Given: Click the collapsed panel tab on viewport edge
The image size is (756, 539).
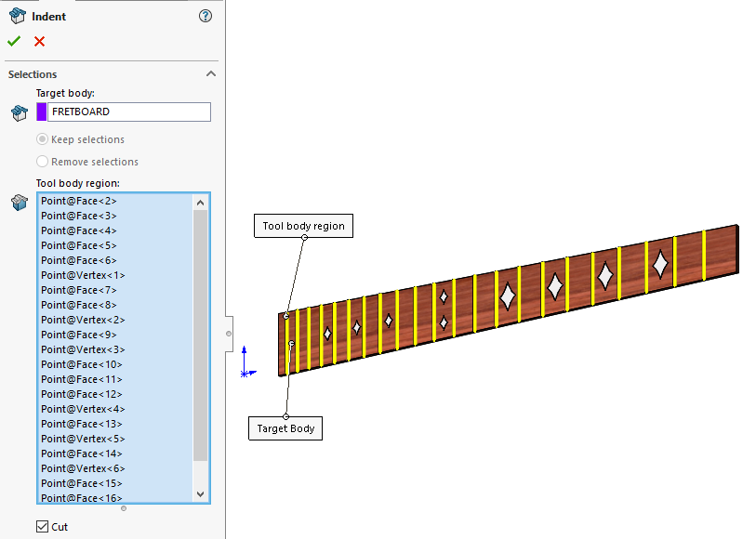Looking at the screenshot, I should 228,335.
